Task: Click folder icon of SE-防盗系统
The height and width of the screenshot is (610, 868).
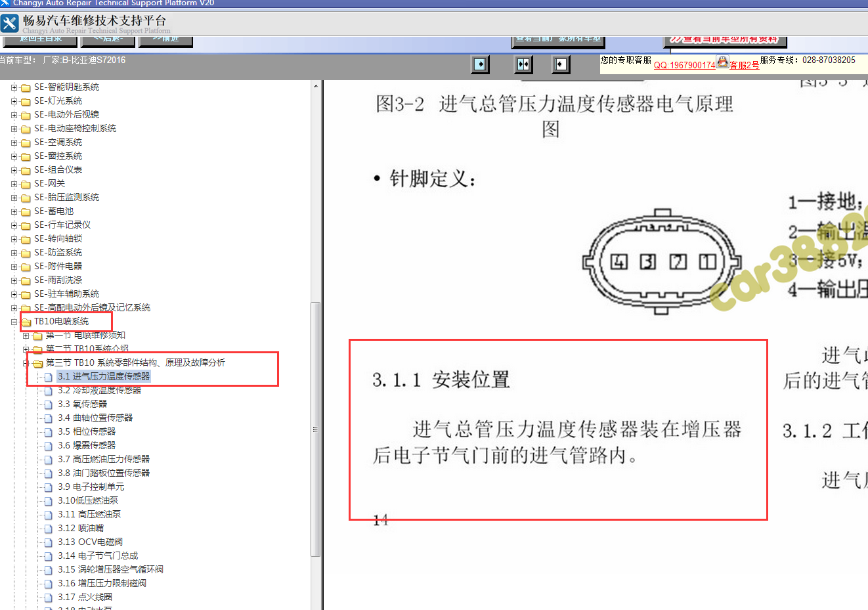Action: pyautogui.click(x=26, y=253)
